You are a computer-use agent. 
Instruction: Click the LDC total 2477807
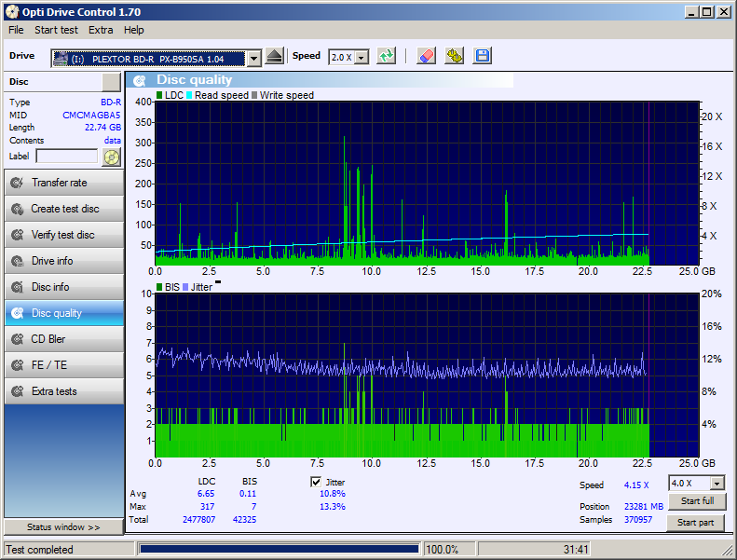click(x=198, y=520)
